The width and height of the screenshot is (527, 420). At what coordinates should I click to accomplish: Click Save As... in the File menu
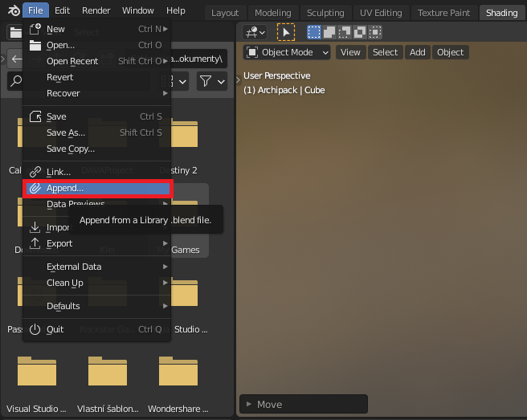click(96, 133)
